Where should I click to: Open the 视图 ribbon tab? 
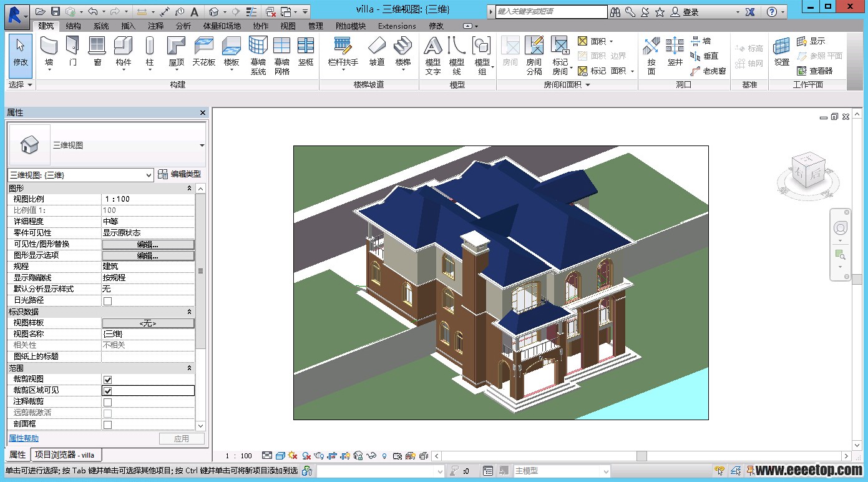tap(288, 26)
